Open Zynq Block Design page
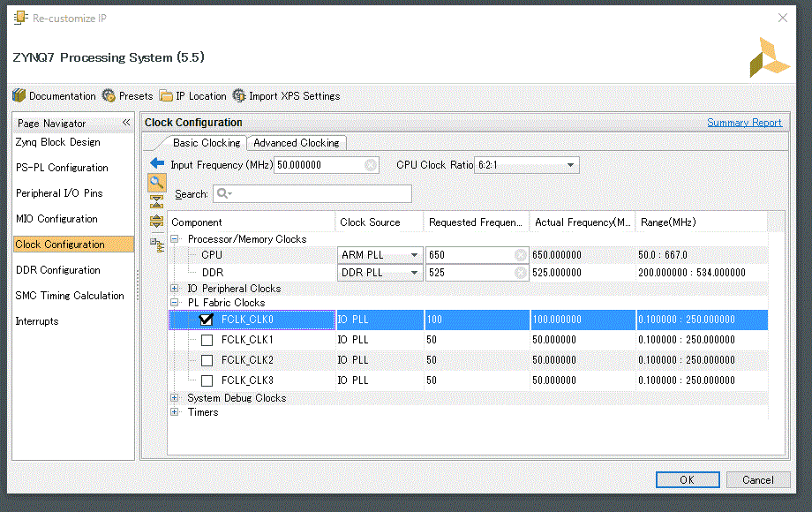Image resolution: width=812 pixels, height=512 pixels. point(57,142)
